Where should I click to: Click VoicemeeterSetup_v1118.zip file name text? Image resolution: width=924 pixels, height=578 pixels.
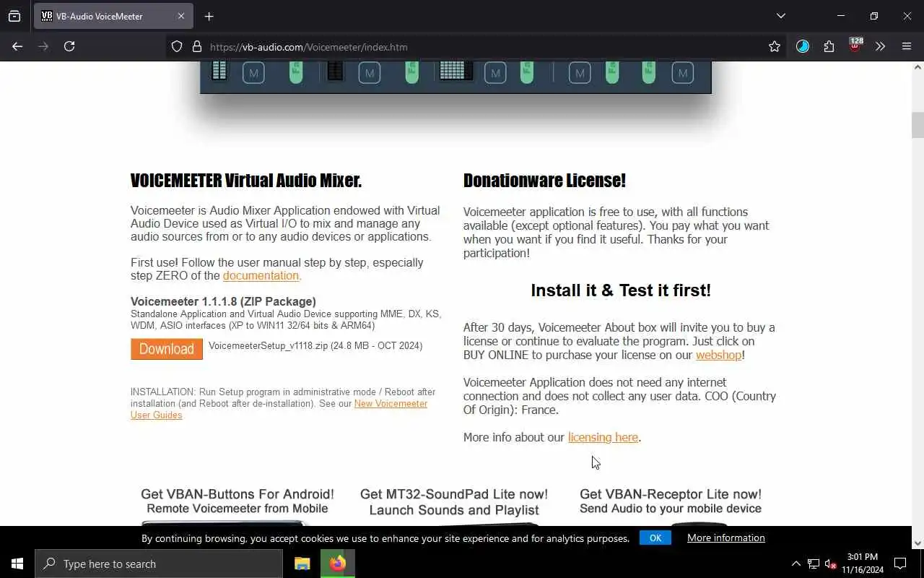click(268, 346)
